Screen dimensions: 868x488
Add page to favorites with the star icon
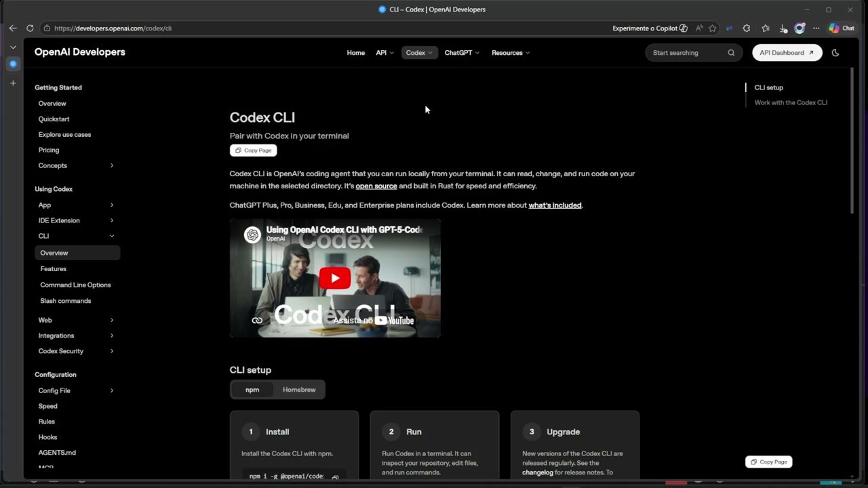pos(713,28)
